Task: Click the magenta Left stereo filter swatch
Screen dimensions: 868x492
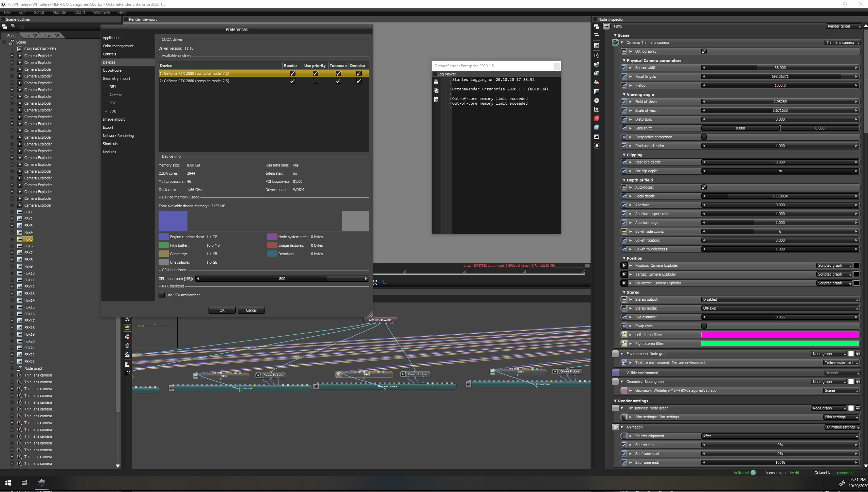Action: pos(780,335)
